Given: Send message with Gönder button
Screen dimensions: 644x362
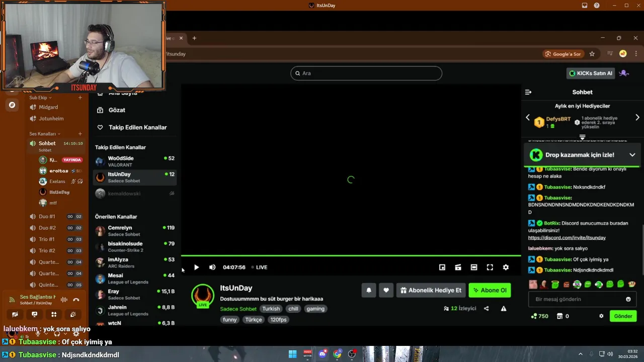Looking at the screenshot, I should [x=623, y=316].
